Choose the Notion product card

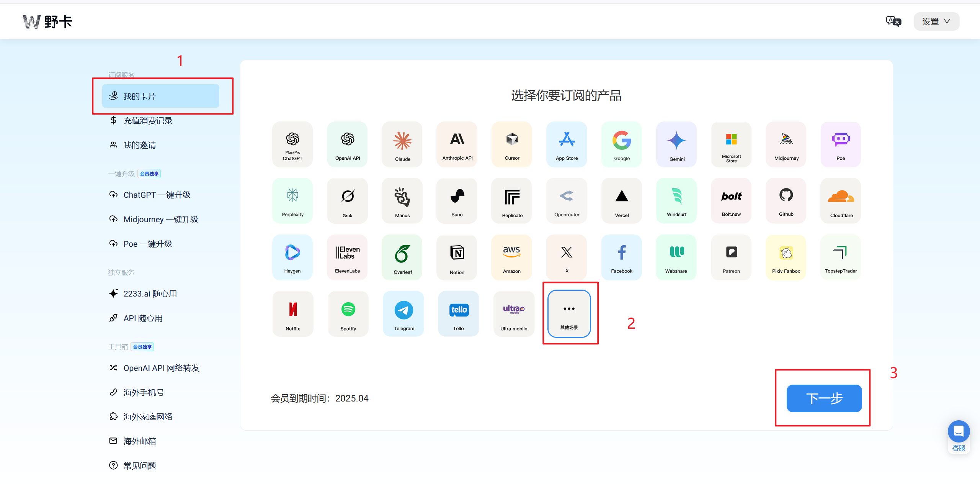pos(457,257)
